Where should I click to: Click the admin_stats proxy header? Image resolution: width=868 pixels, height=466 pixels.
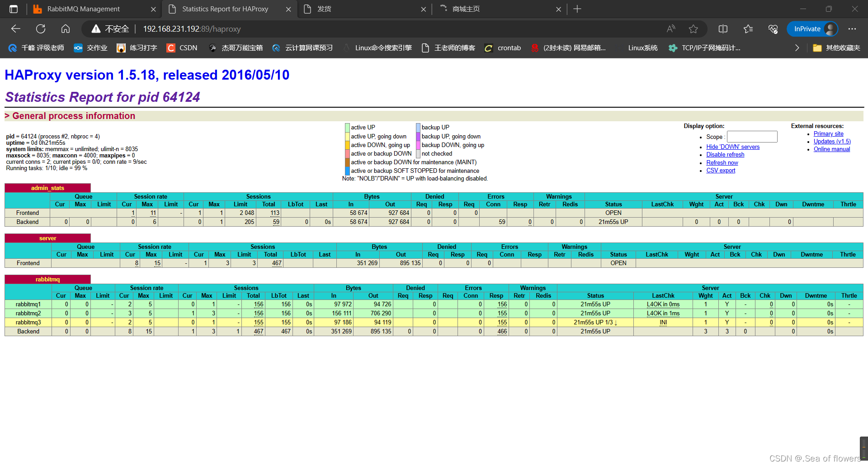point(47,188)
